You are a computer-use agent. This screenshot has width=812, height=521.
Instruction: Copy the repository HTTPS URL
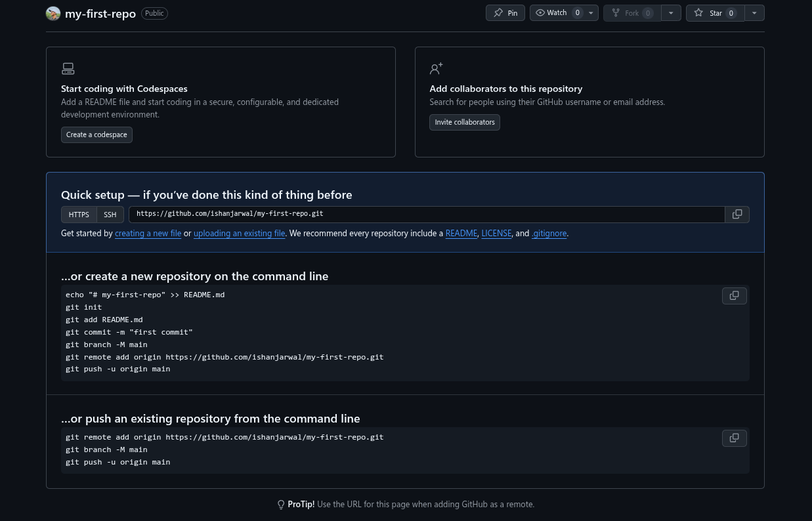click(x=737, y=215)
